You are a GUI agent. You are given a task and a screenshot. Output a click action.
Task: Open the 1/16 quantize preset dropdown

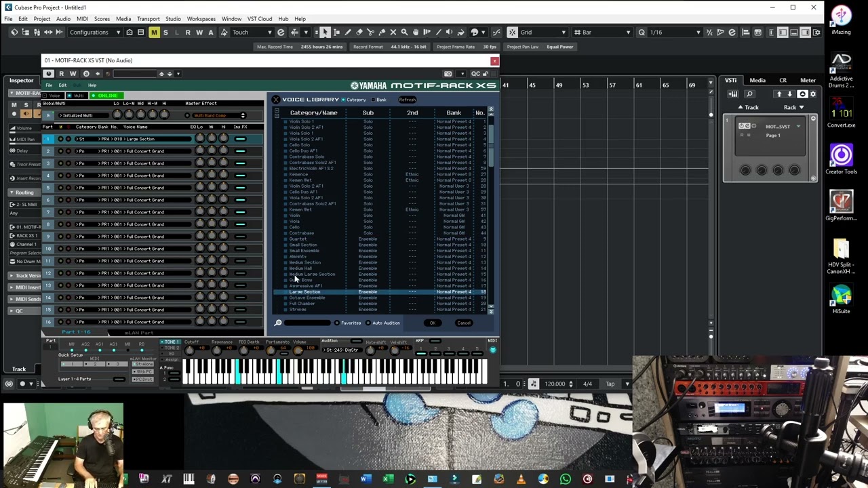pyautogui.click(x=675, y=32)
